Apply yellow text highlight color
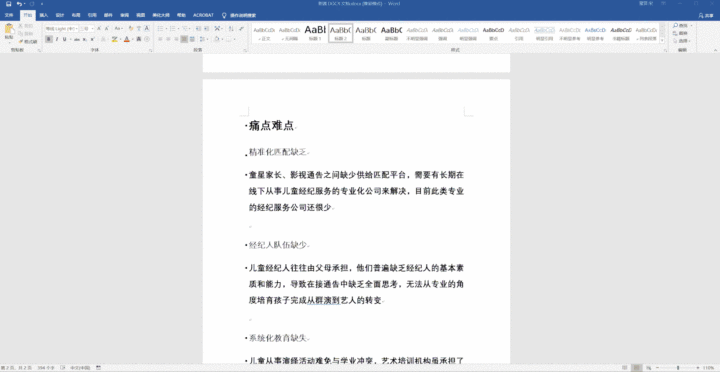 coord(115,39)
